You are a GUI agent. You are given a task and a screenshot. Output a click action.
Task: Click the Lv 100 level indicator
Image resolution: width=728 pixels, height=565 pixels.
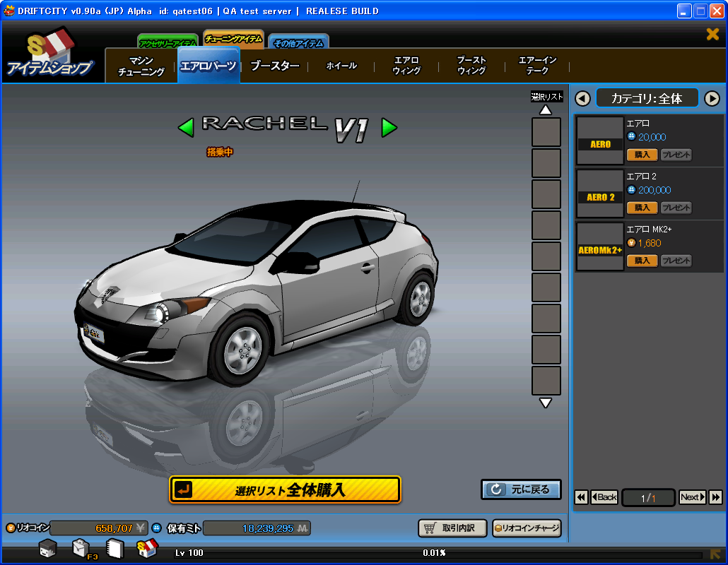click(189, 552)
